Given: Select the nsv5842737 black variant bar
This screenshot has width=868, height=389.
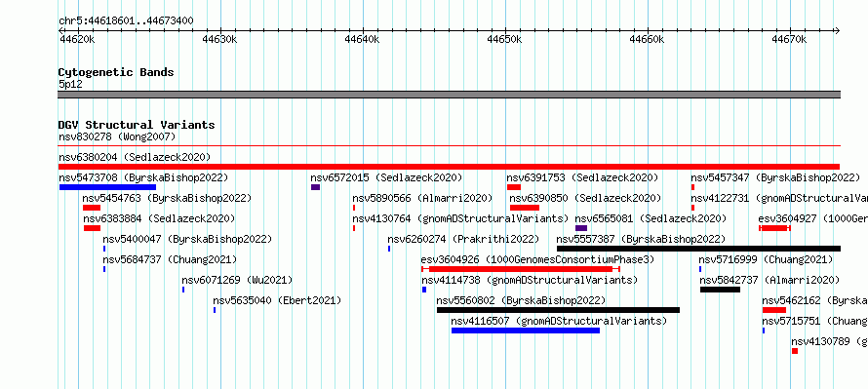Looking at the screenshot, I should point(720,290).
